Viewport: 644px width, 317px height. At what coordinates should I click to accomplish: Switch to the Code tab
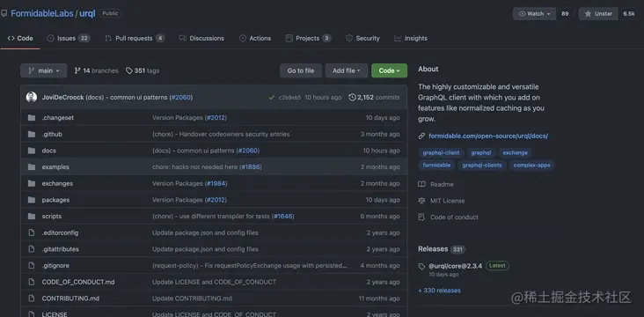20,38
